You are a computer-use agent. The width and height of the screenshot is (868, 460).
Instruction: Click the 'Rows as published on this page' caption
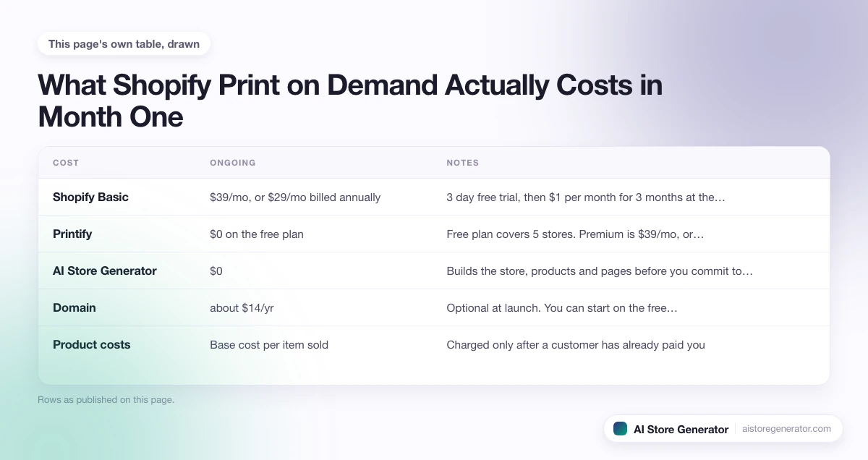(x=106, y=399)
